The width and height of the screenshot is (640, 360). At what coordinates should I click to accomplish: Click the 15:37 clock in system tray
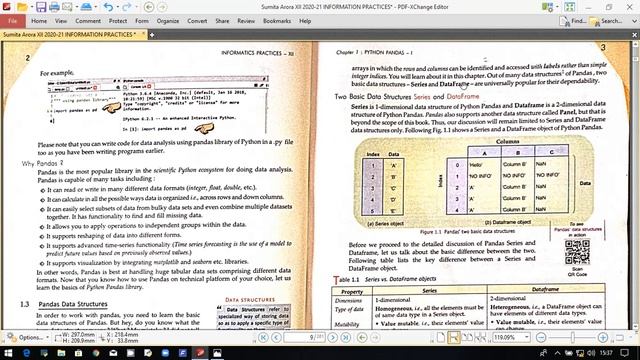click(607, 353)
